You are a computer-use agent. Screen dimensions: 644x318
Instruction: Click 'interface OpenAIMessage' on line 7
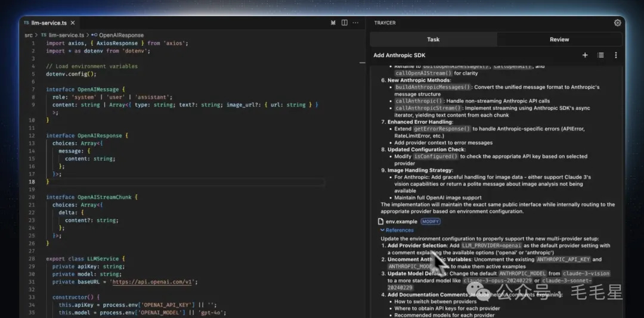pyautogui.click(x=82, y=89)
